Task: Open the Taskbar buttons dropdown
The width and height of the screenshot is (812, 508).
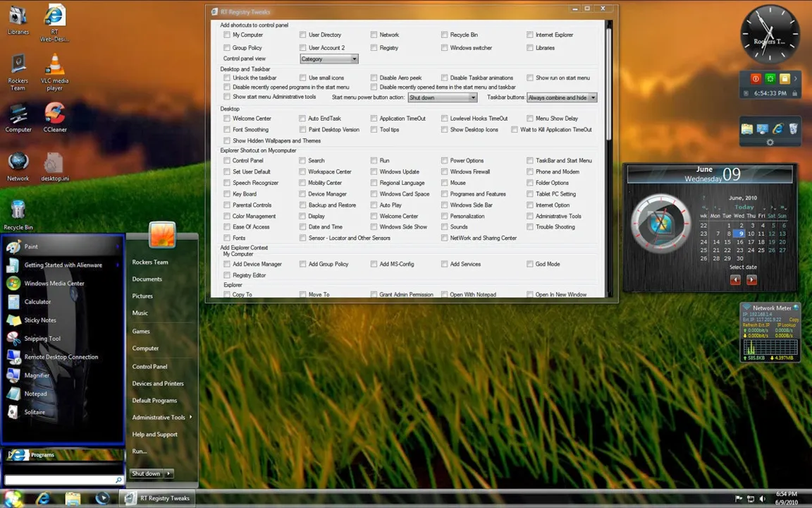Action: (562, 97)
